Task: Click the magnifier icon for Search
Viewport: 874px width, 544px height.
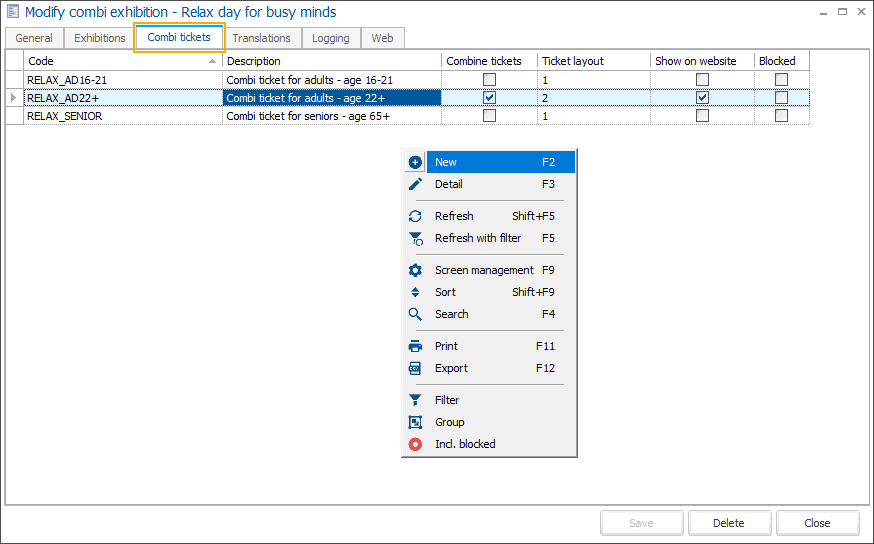Action: (x=416, y=314)
